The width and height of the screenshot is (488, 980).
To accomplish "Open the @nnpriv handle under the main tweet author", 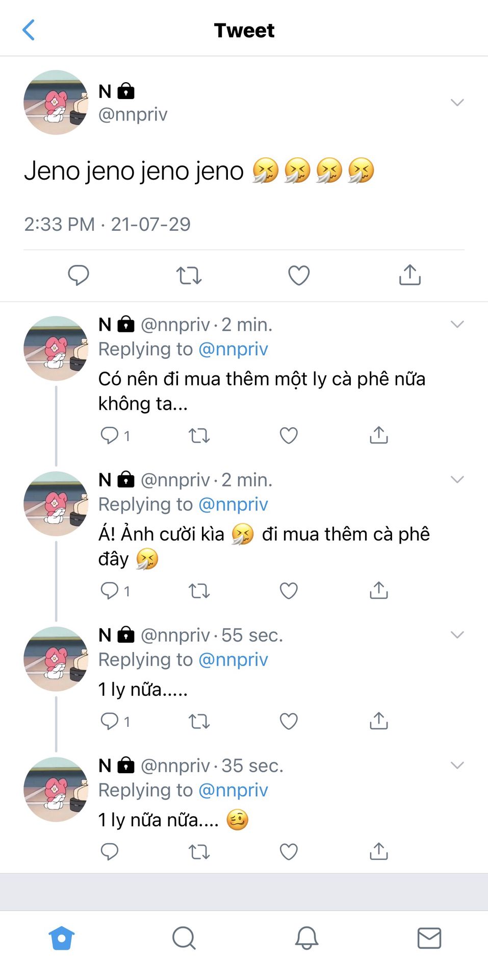I will pos(133,114).
